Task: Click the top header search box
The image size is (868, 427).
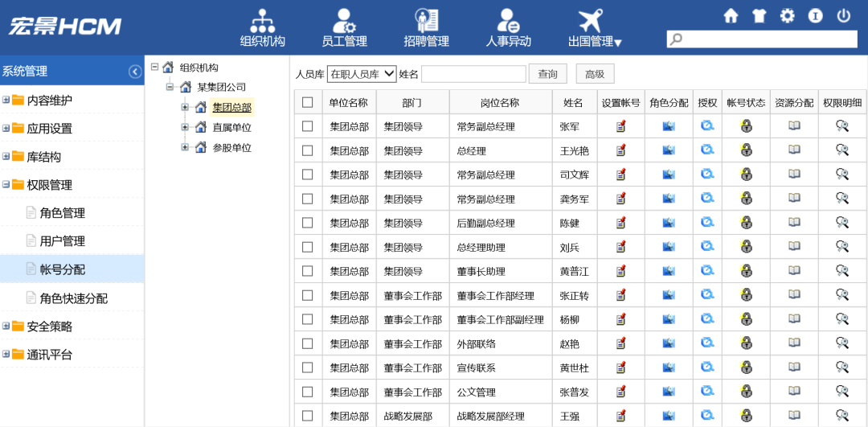Action: tap(762, 39)
